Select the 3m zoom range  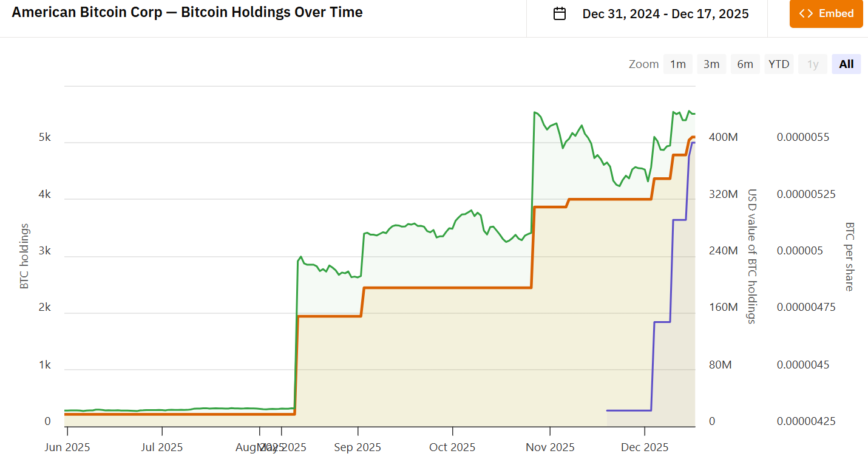711,64
